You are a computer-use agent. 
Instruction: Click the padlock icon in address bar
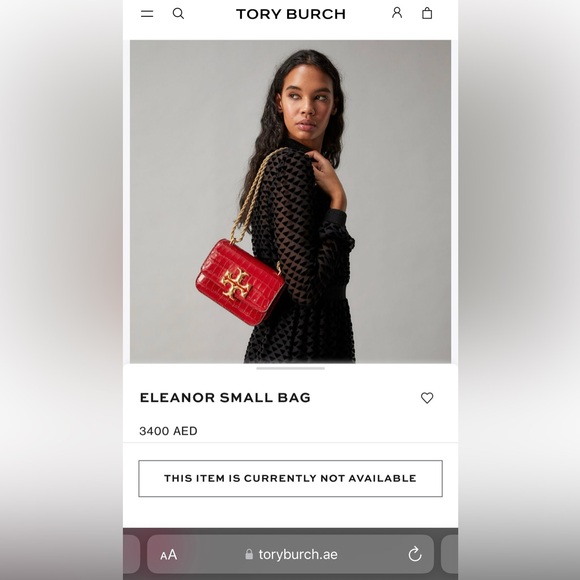(249, 554)
